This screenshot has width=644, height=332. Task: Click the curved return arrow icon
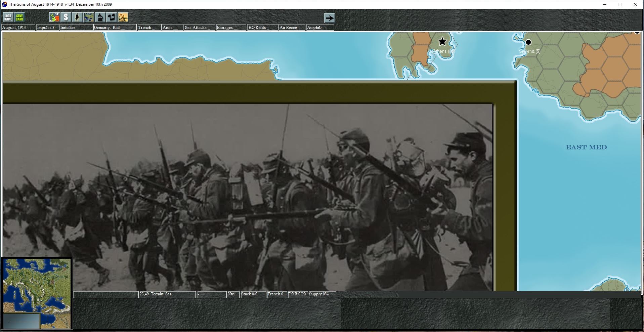pyautogui.click(x=112, y=17)
